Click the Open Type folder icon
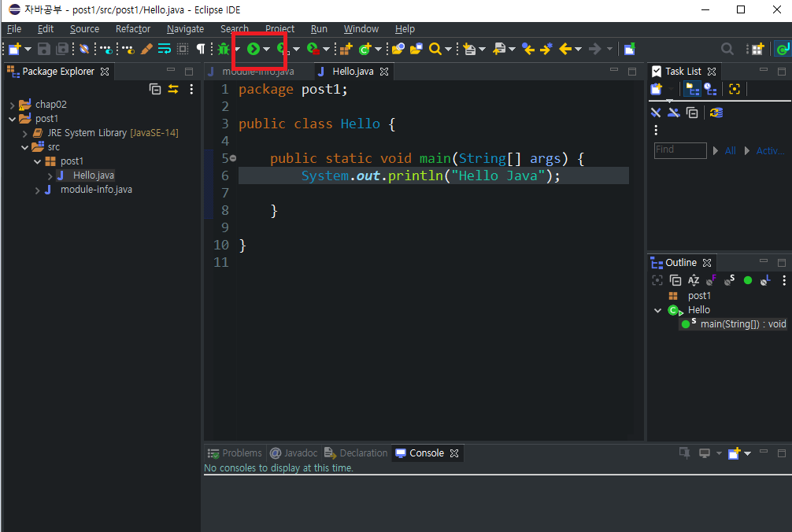The width and height of the screenshot is (792, 532). click(x=398, y=49)
